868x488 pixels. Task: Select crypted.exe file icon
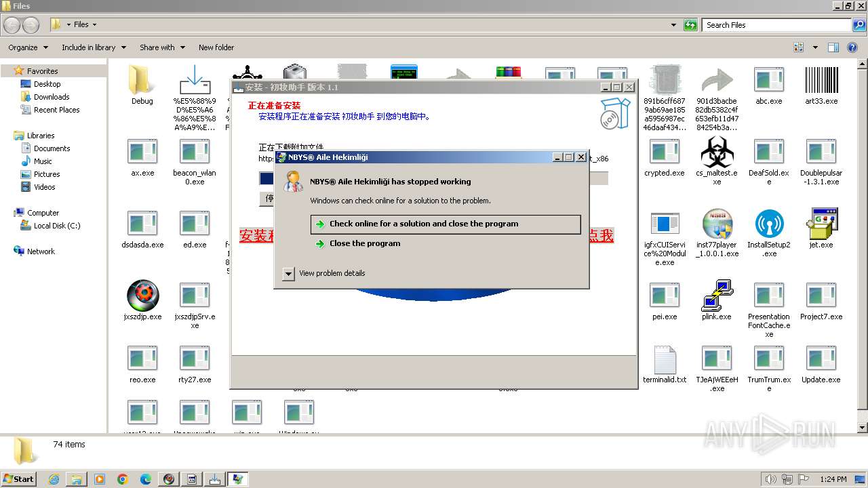click(665, 152)
